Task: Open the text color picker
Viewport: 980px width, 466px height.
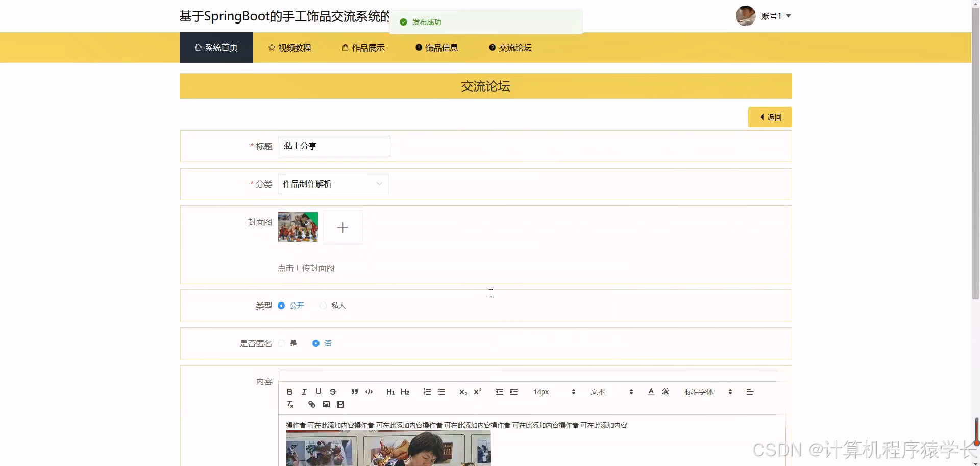Action: tap(651, 392)
